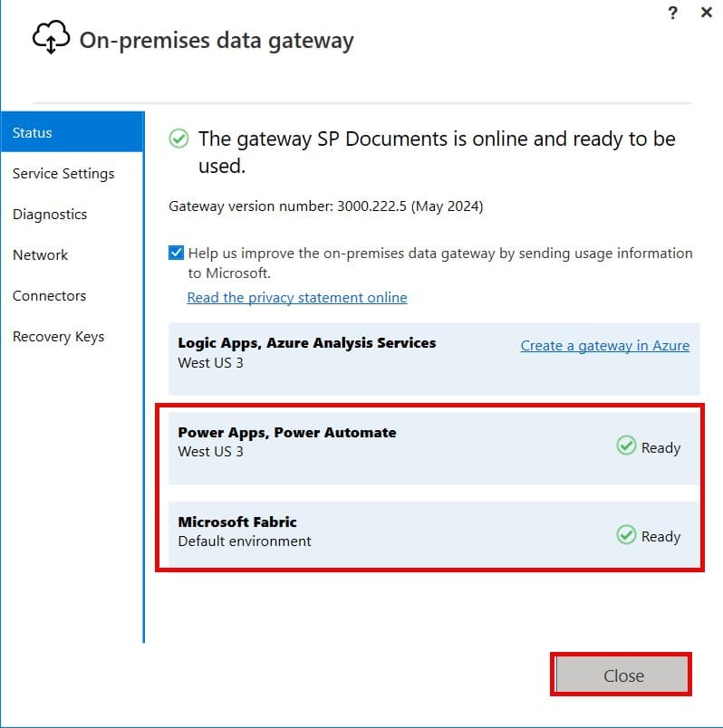Viewport: 723px width, 728px height.
Task: Click the Default environment text
Action: point(245,541)
